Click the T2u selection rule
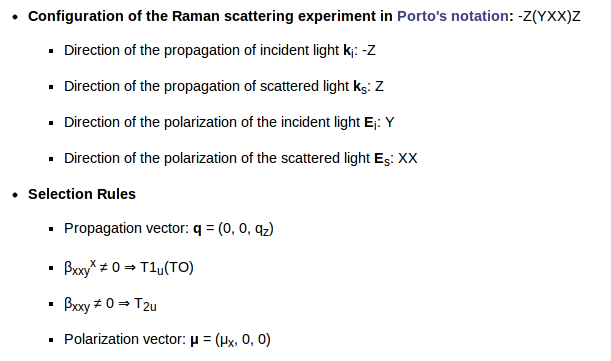This screenshot has height=361, width=611. point(110,304)
